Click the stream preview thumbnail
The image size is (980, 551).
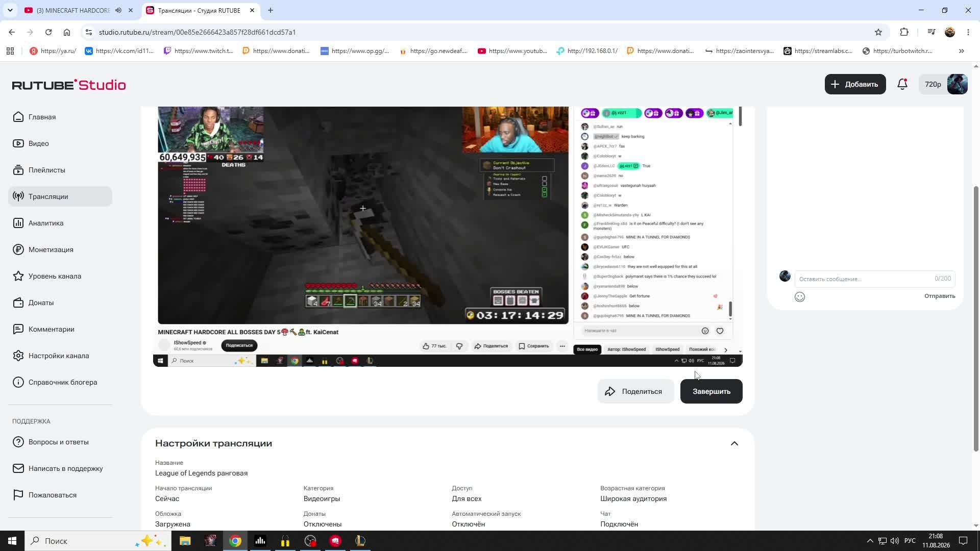pyautogui.click(x=448, y=236)
